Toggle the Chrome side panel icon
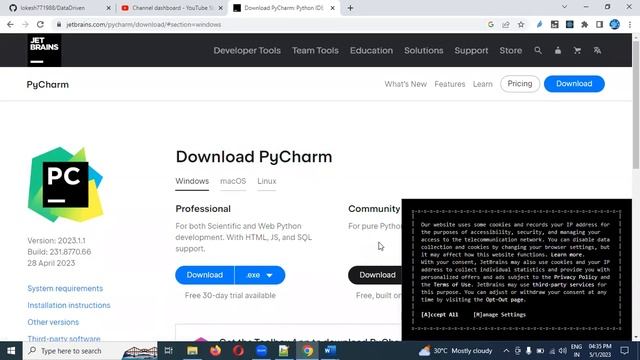 [599, 24]
